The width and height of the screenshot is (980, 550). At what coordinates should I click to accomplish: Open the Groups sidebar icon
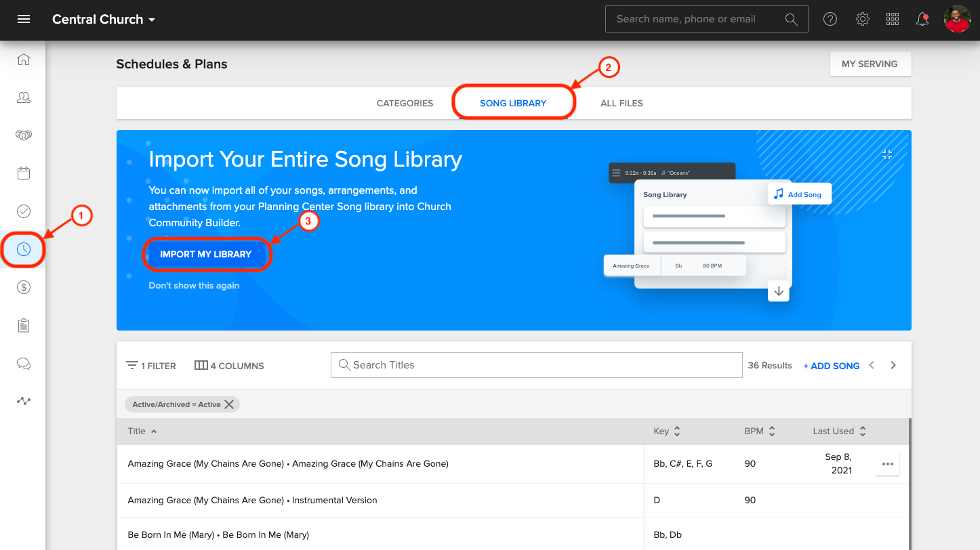point(23,135)
